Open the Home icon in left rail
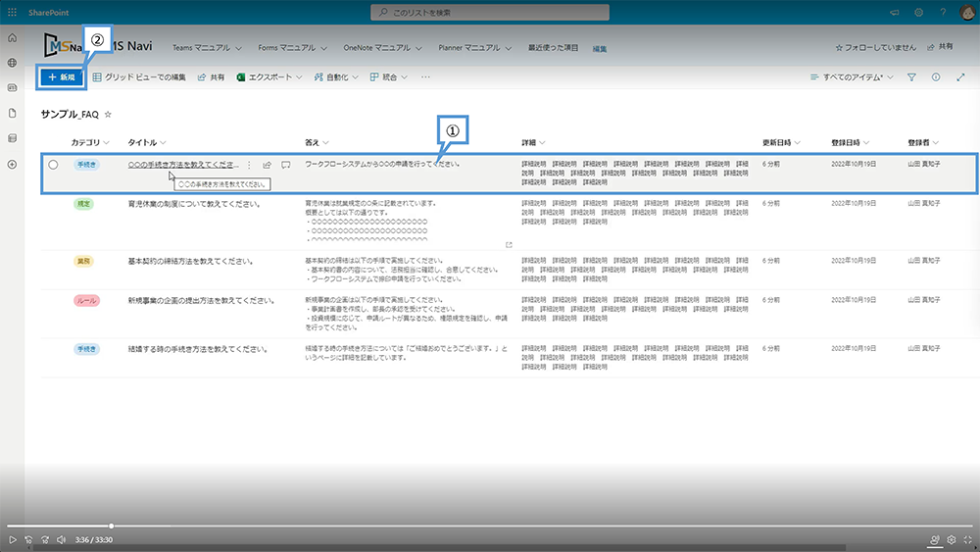This screenshot has height=552, width=980. (12, 38)
